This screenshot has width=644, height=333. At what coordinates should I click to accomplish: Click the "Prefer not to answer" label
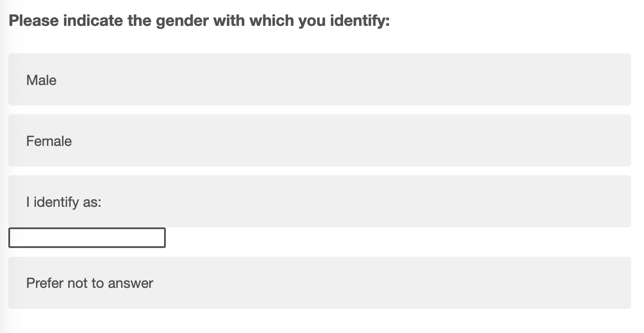pos(89,283)
